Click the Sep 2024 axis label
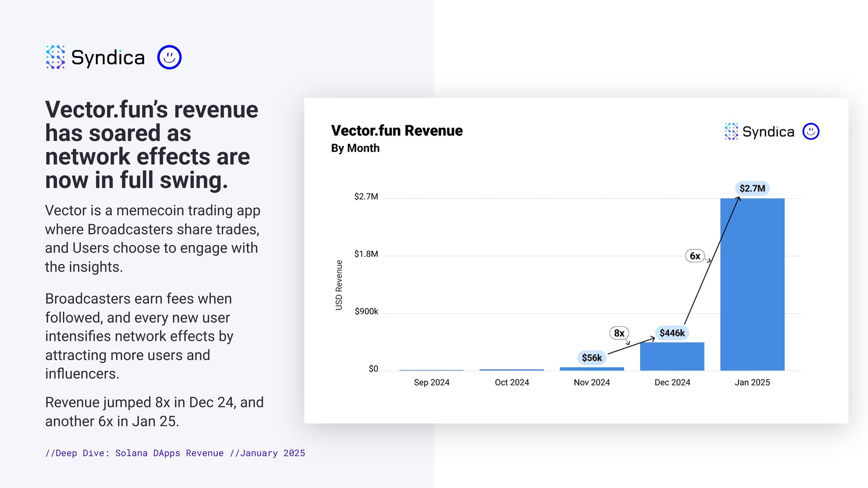868x488 pixels. pyautogui.click(x=431, y=382)
